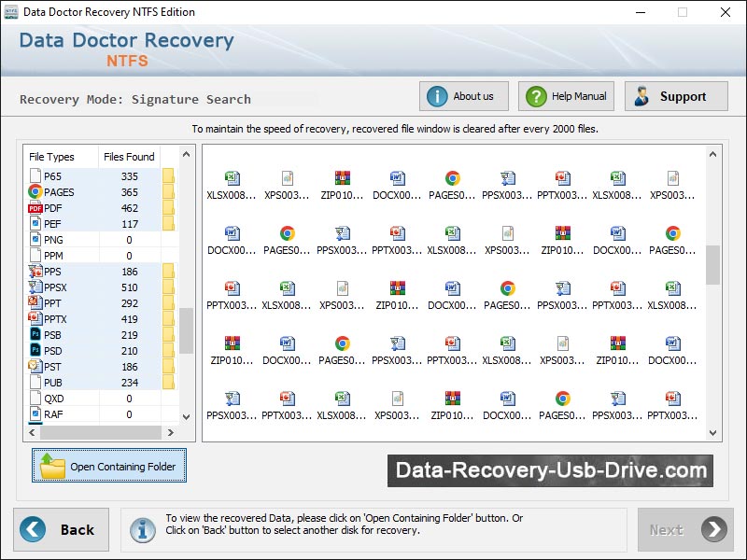Click the Support person icon
This screenshot has width=747, height=560.
(641, 95)
